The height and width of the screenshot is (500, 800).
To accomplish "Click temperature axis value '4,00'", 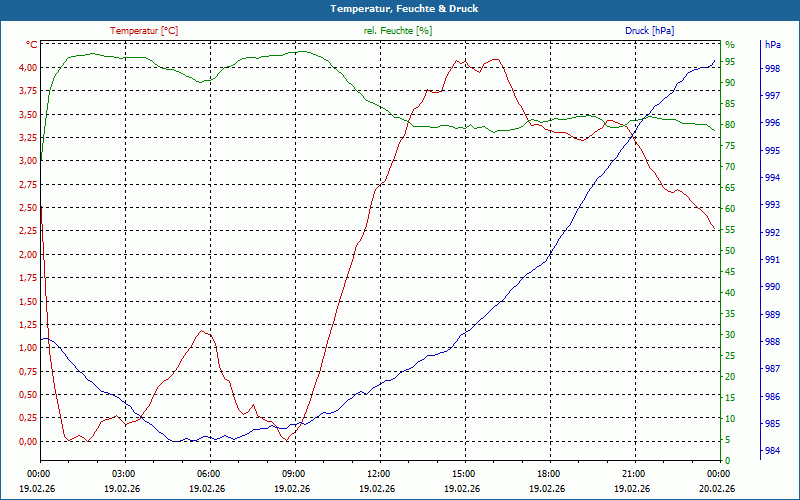I will (28, 67).
